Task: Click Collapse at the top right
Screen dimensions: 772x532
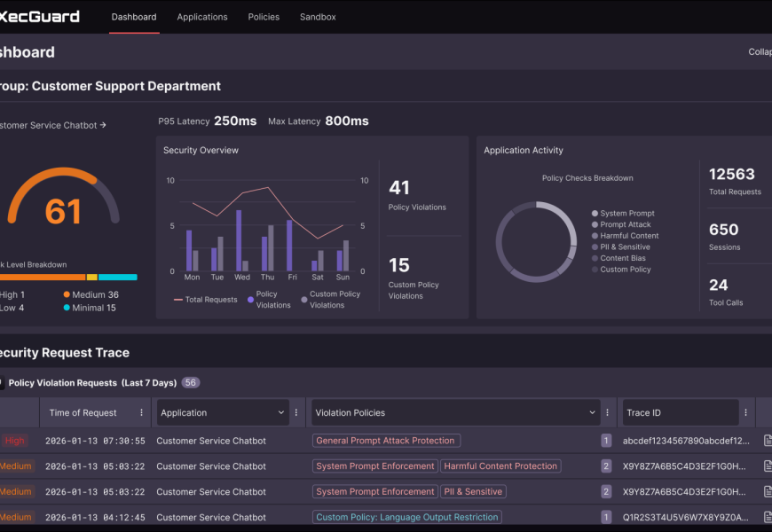Action: coord(760,51)
